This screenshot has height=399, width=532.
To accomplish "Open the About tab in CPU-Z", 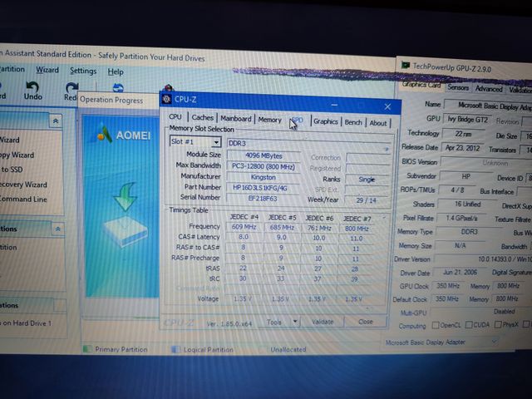I will coord(378,123).
